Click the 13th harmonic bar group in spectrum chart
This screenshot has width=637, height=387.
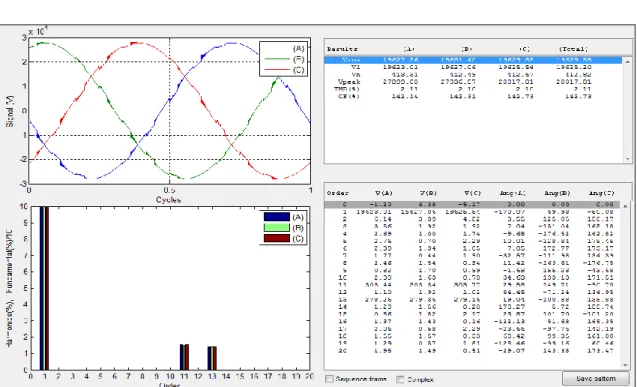pyautogui.click(x=212, y=358)
